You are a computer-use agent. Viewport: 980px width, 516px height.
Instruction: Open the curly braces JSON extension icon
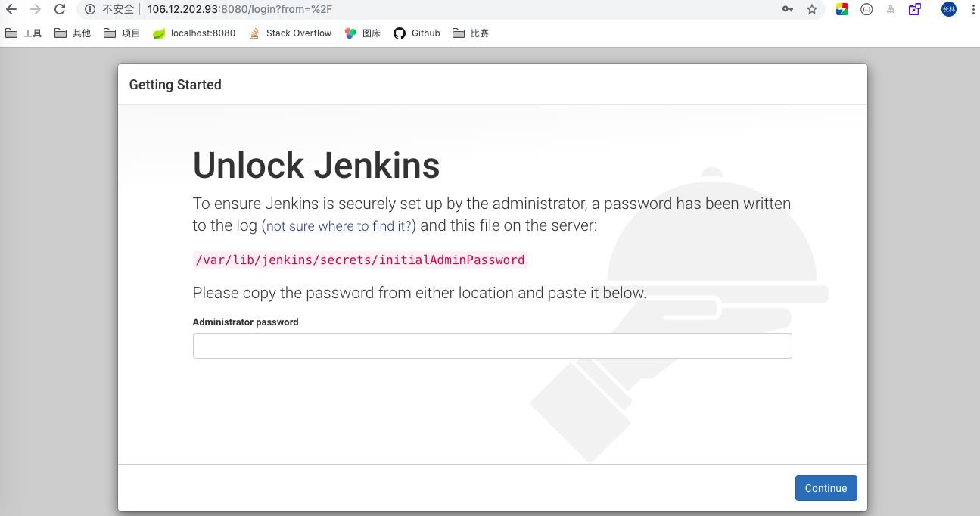[866, 10]
